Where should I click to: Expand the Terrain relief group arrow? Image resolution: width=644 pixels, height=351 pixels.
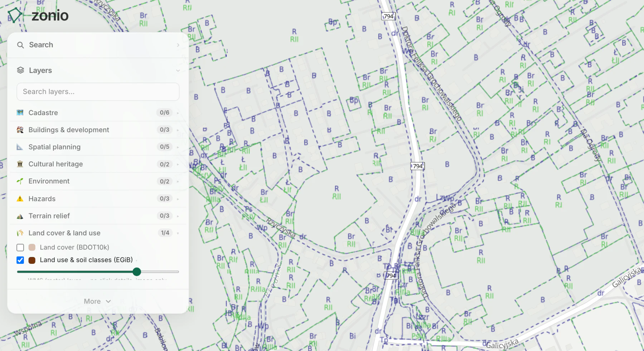178,216
